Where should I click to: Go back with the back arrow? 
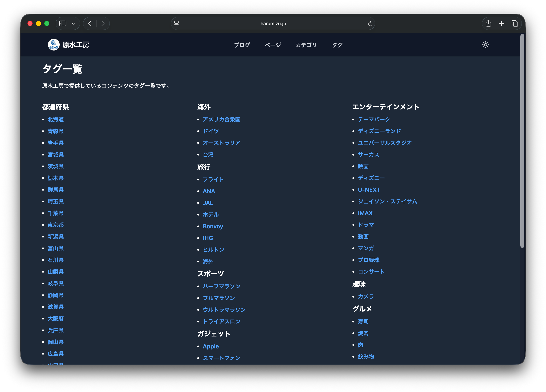point(90,23)
